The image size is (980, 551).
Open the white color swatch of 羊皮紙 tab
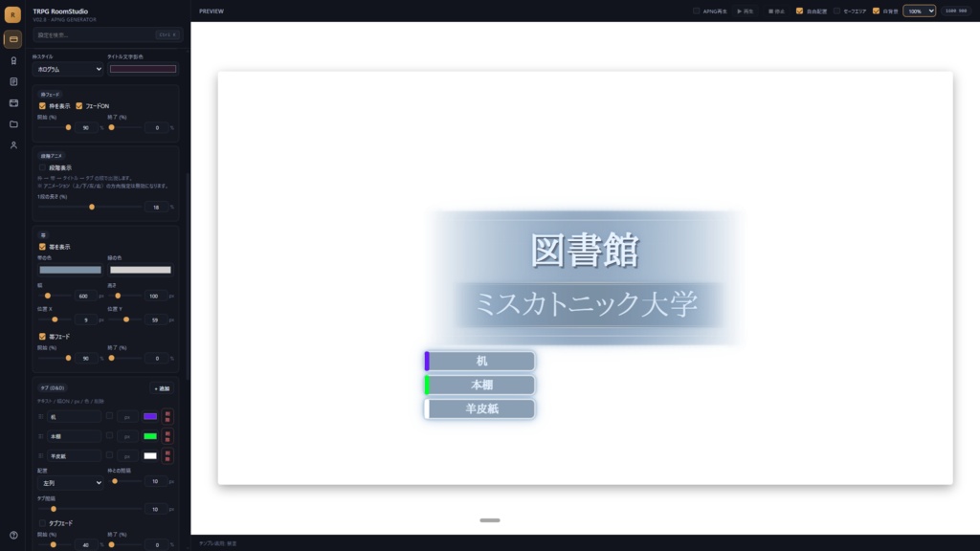pos(150,456)
